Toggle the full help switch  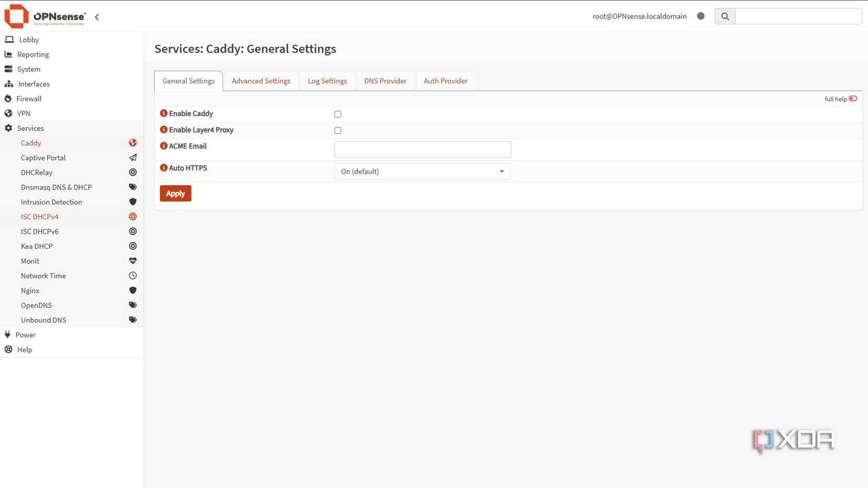[852, 98]
